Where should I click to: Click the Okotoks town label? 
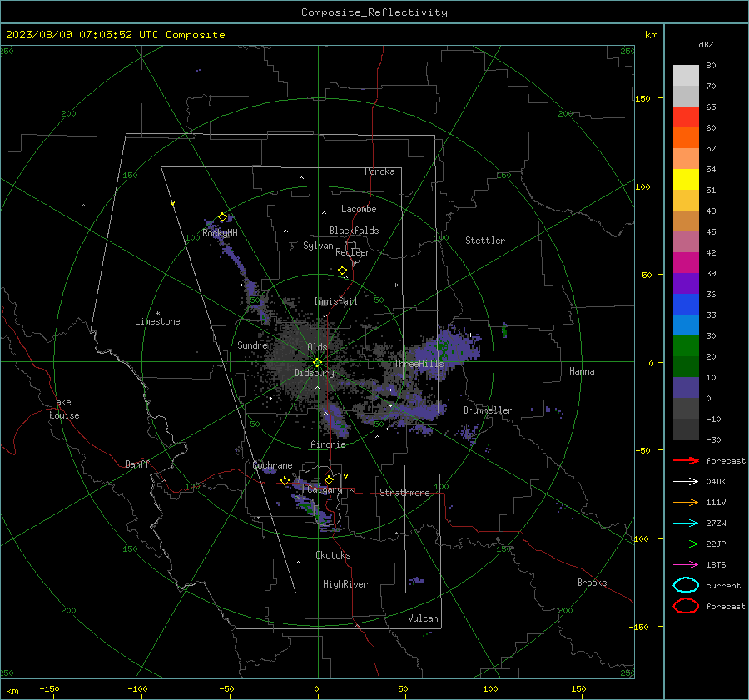[333, 555]
